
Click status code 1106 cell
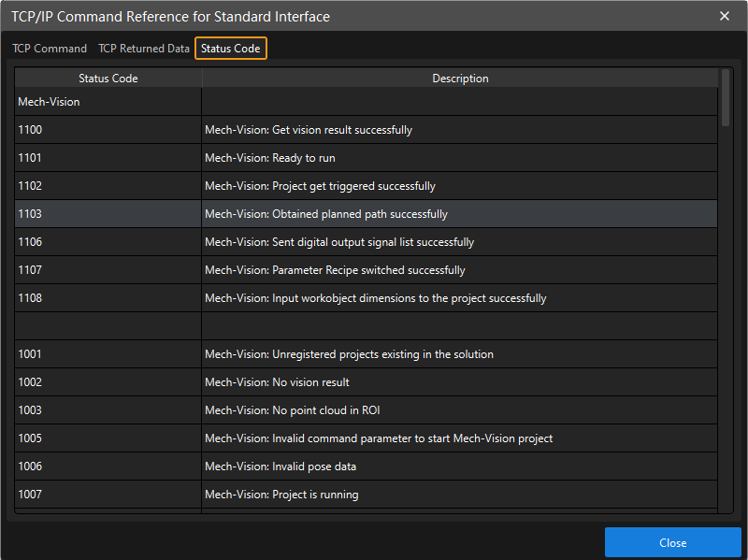(108, 242)
